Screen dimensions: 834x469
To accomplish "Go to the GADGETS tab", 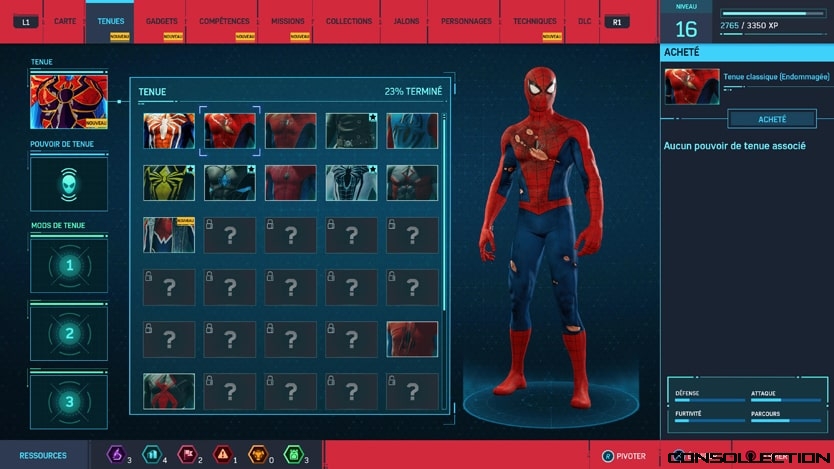I will (x=162, y=21).
